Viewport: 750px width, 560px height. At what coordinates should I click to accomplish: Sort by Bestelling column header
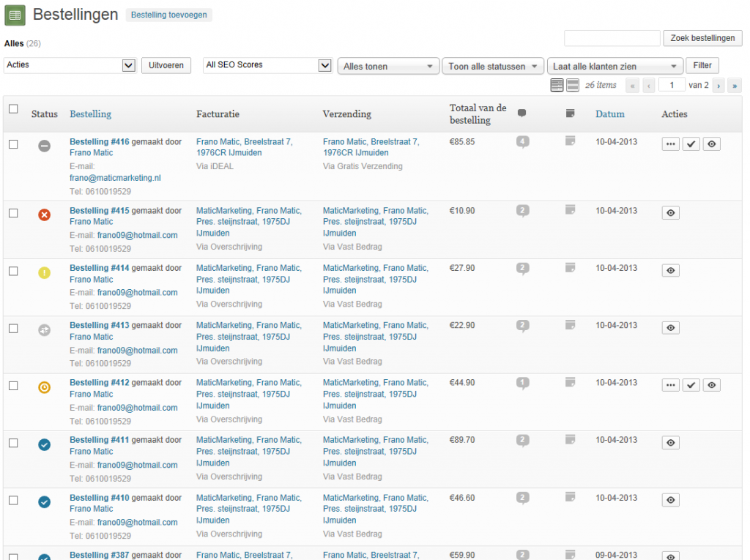click(x=90, y=113)
